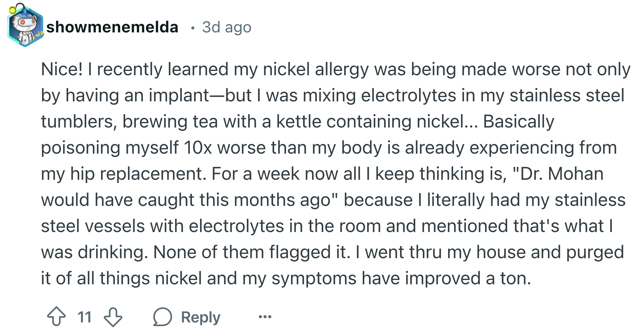Click "symptoms have improved a ton" text

tap(401, 279)
